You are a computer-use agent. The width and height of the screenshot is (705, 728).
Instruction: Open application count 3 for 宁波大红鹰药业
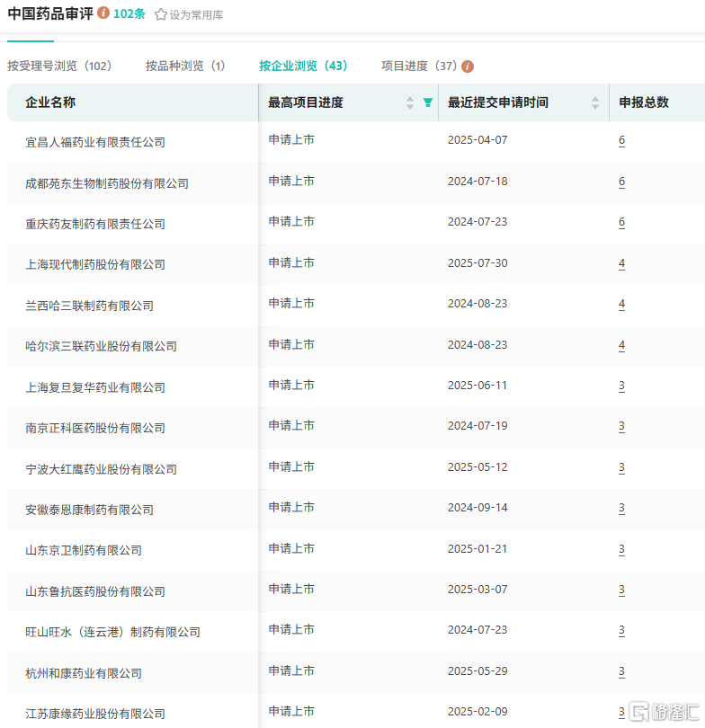pos(621,467)
